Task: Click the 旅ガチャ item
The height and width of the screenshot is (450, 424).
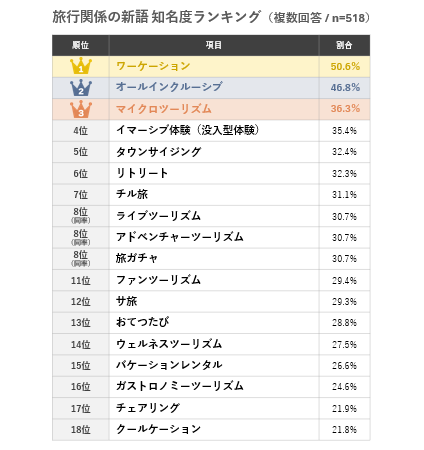Action: coord(137,258)
